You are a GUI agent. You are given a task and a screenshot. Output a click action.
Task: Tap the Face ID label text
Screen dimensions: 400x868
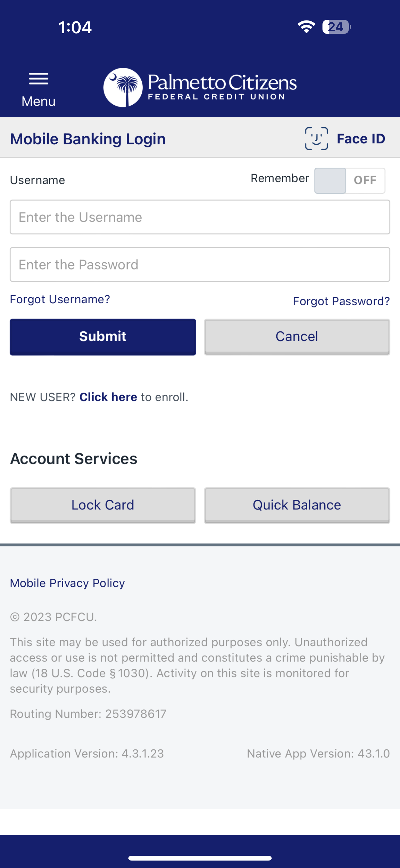click(x=361, y=138)
